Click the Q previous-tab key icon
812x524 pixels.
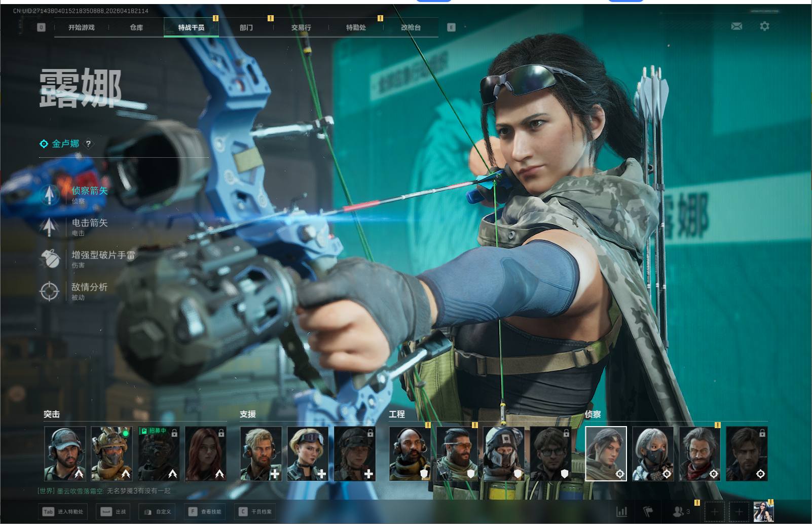click(x=42, y=27)
